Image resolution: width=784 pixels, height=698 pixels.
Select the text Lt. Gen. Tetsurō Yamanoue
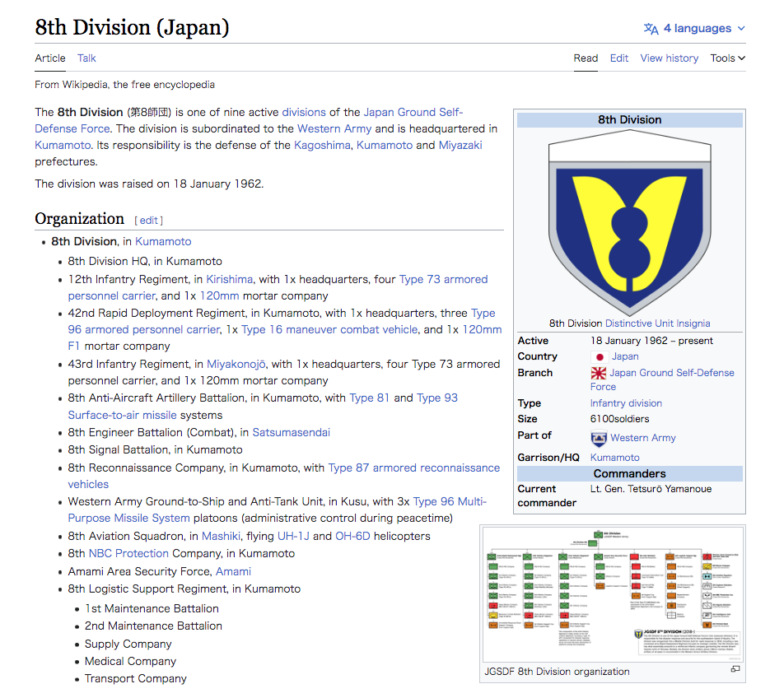pos(651,489)
